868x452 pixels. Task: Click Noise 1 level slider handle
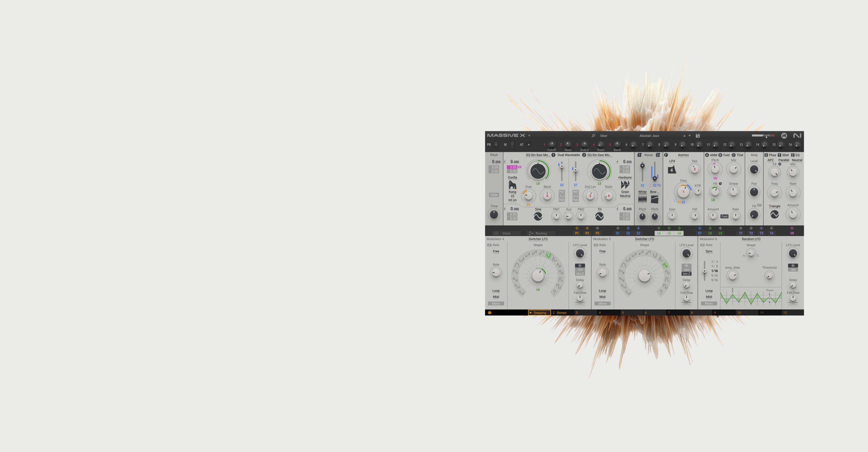[642, 166]
